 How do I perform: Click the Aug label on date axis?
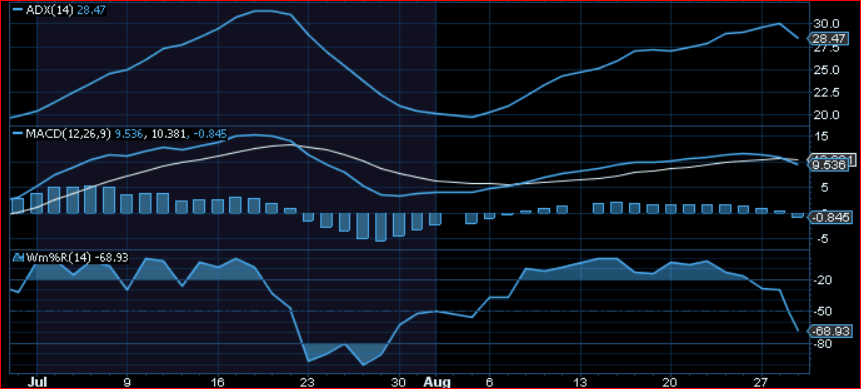437,381
